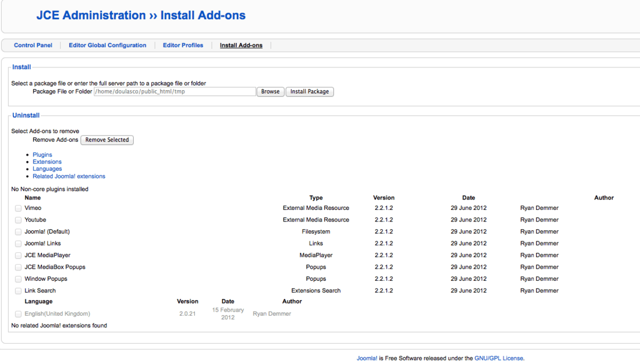Switch to Editor Profiles tab

tap(183, 45)
